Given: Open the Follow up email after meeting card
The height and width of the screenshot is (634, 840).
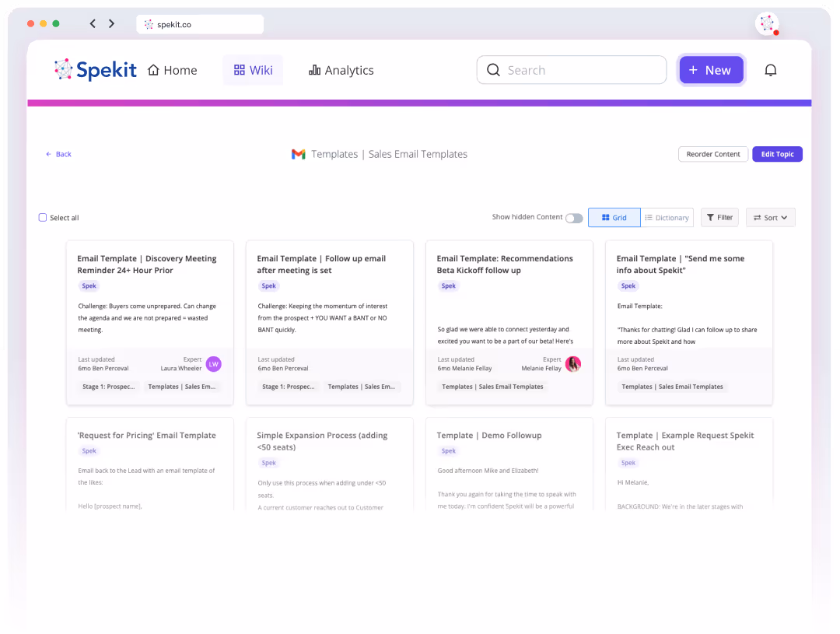Looking at the screenshot, I should (330, 323).
